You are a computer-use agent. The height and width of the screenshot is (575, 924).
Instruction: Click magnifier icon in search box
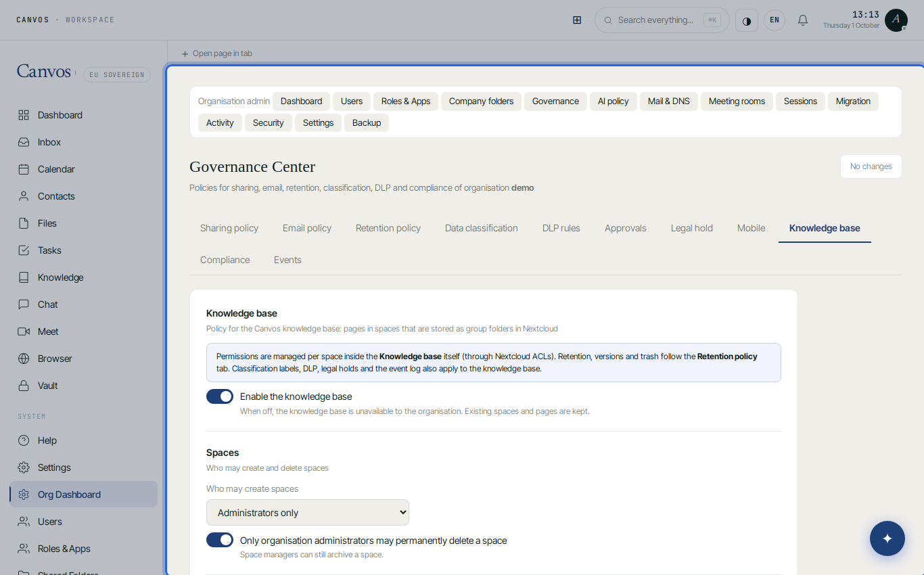[x=608, y=20]
